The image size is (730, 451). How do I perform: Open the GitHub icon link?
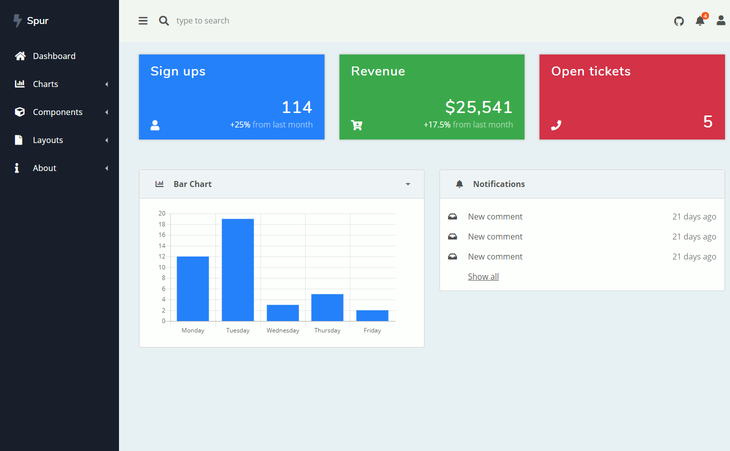click(x=679, y=21)
